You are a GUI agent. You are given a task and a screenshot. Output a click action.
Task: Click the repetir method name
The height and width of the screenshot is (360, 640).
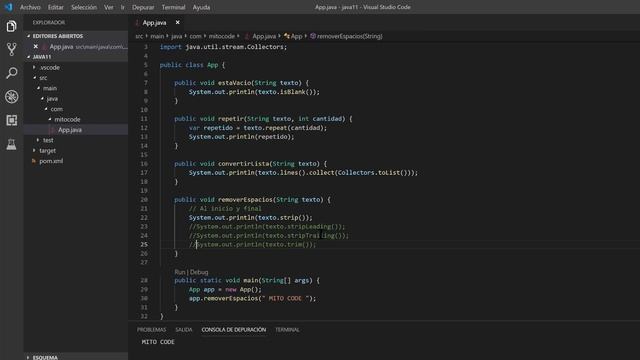(230, 119)
